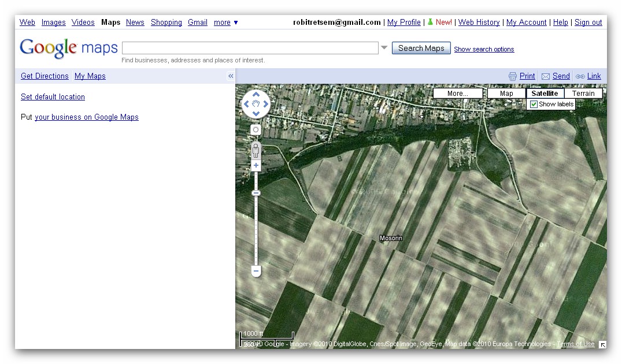Zoom in with the plus button
This screenshot has height=364, width=622.
point(256,166)
